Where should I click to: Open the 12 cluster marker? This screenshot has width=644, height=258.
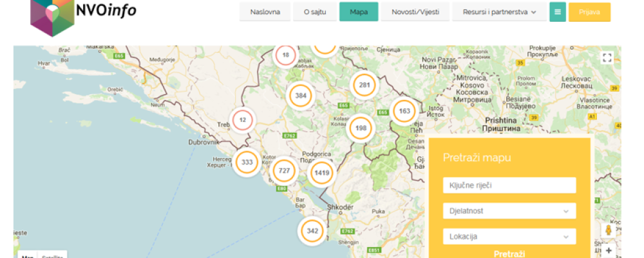coord(242,120)
